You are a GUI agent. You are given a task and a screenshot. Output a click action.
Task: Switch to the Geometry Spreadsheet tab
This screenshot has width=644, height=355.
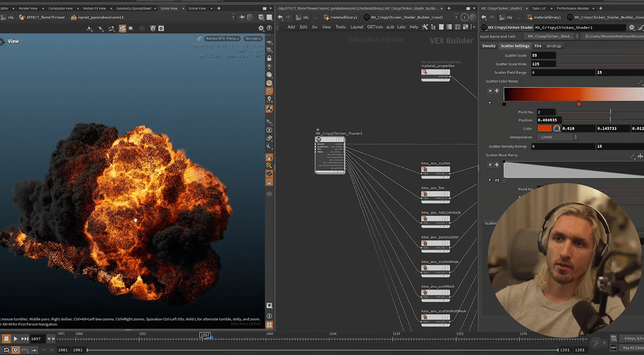pyautogui.click(x=133, y=8)
